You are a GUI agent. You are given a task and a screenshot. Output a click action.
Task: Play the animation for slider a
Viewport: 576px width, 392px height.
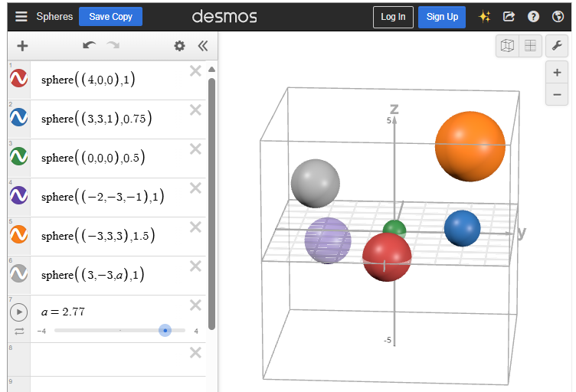pyautogui.click(x=18, y=312)
